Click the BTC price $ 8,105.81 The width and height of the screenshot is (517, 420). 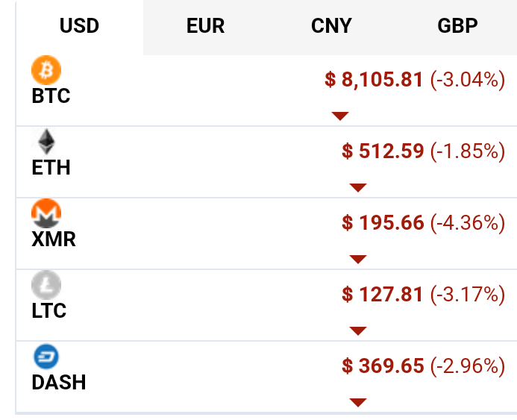point(374,80)
